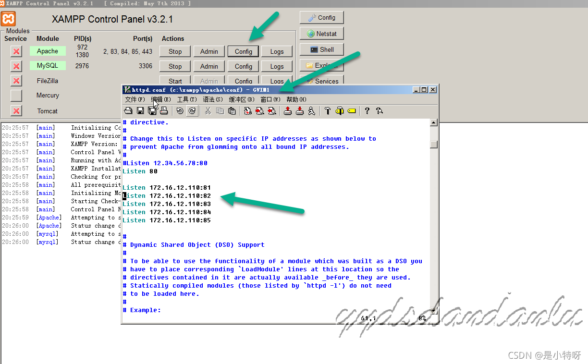The image size is (588, 364).
Task: Toggle the empty Mercury service checkbox
Action: point(16,96)
